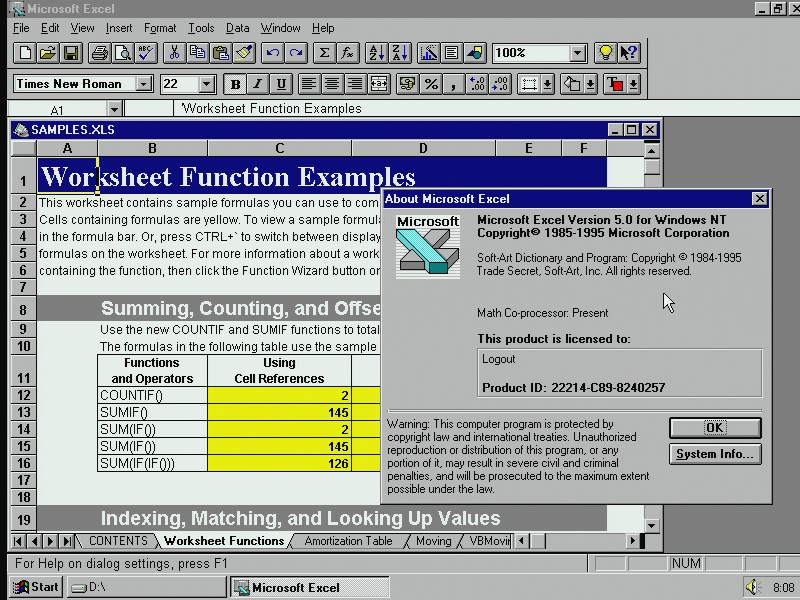Screen dimensions: 800x600
Task: Expand the font size 22 dropdown
Action: pos(207,84)
